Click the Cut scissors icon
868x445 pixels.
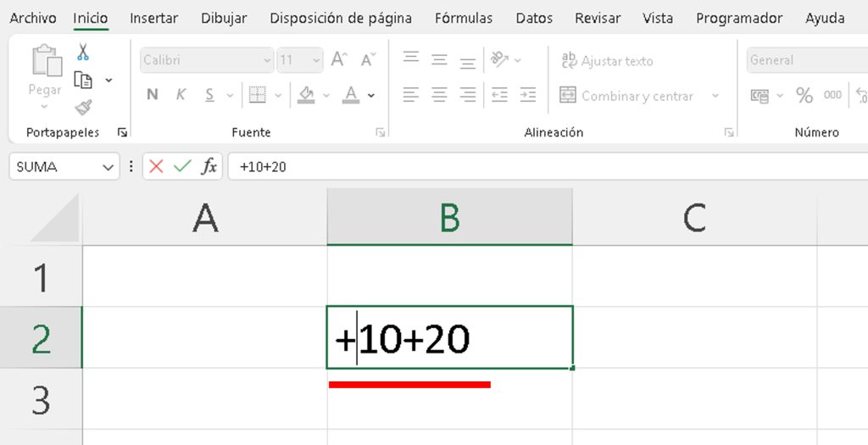[83, 53]
